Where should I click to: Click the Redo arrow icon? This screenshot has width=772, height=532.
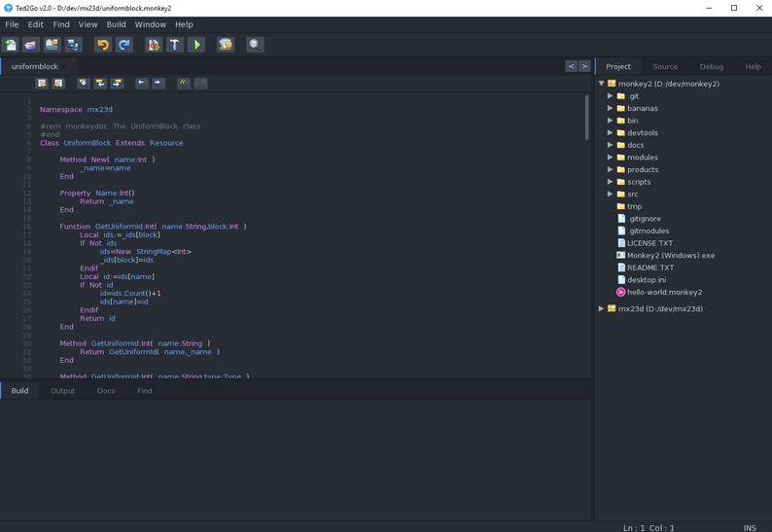coord(124,45)
